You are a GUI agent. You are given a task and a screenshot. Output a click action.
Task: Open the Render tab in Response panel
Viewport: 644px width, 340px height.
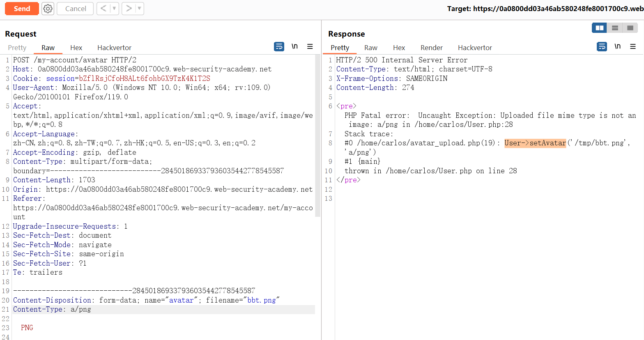[431, 48]
